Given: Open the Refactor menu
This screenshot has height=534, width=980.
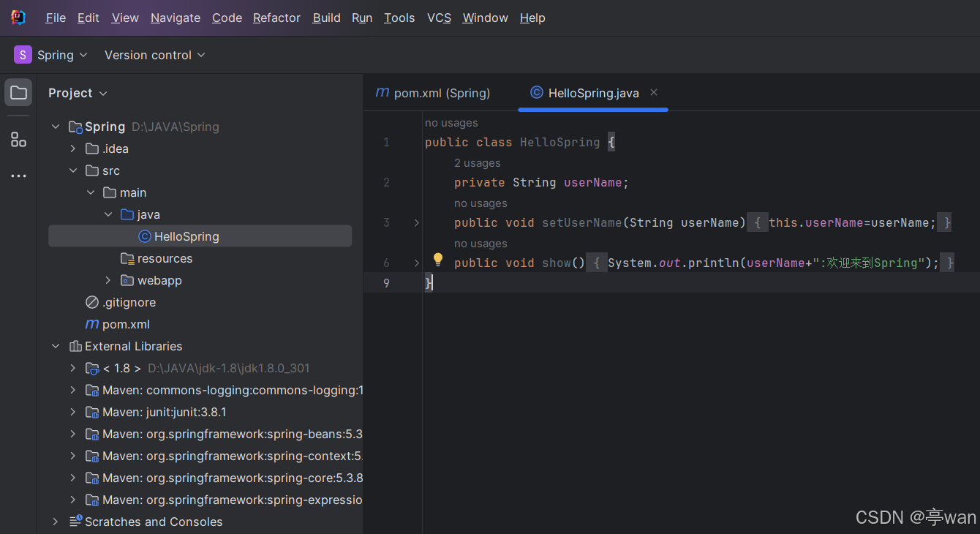Looking at the screenshot, I should tap(276, 18).
